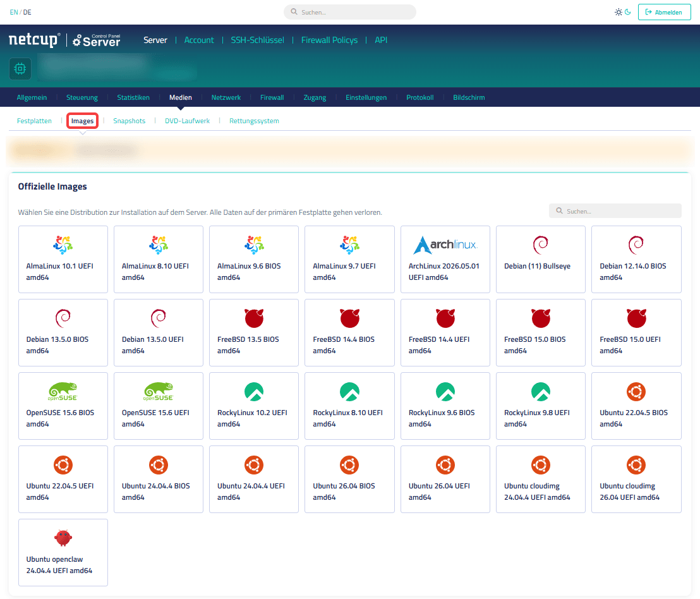The image size is (700, 599).
Task: Open the API navigation link
Action: point(381,40)
